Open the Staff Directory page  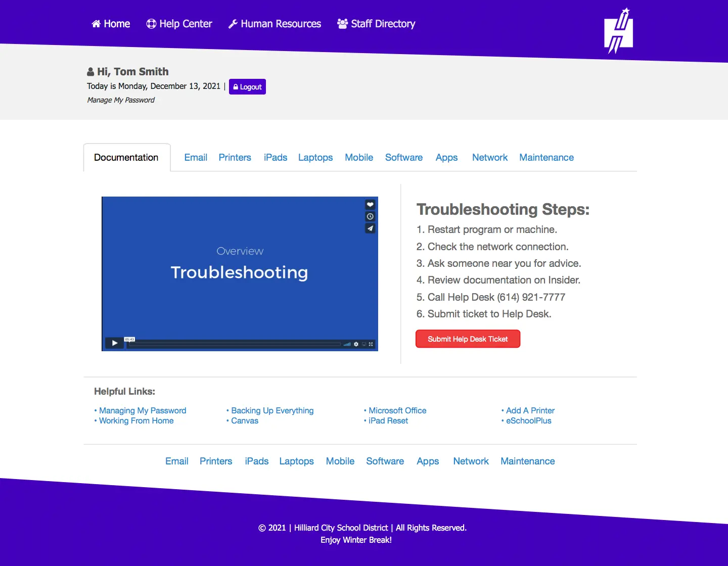(x=376, y=24)
